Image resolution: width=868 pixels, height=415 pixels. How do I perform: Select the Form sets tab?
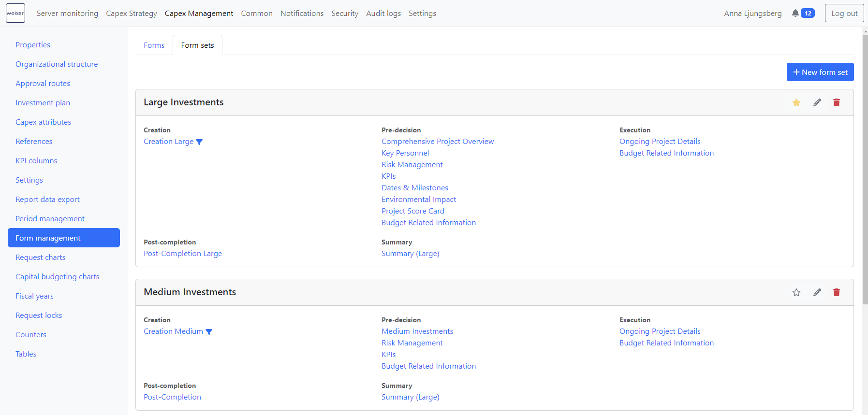point(197,45)
